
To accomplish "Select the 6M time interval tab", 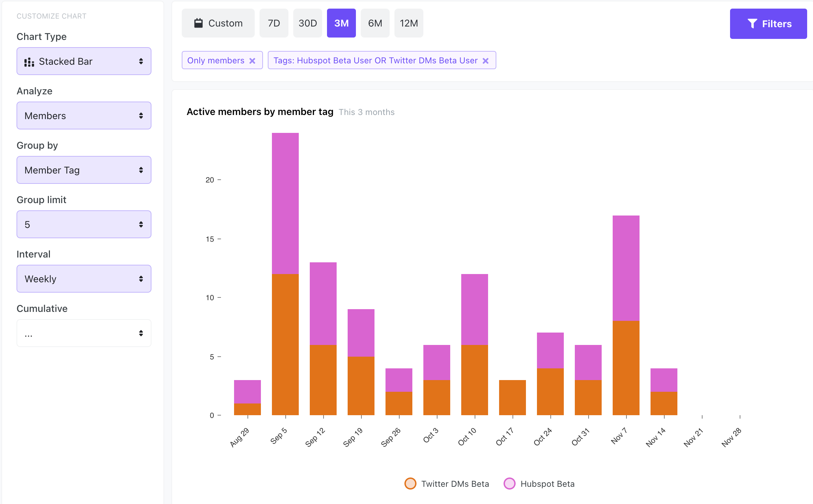I will [375, 23].
